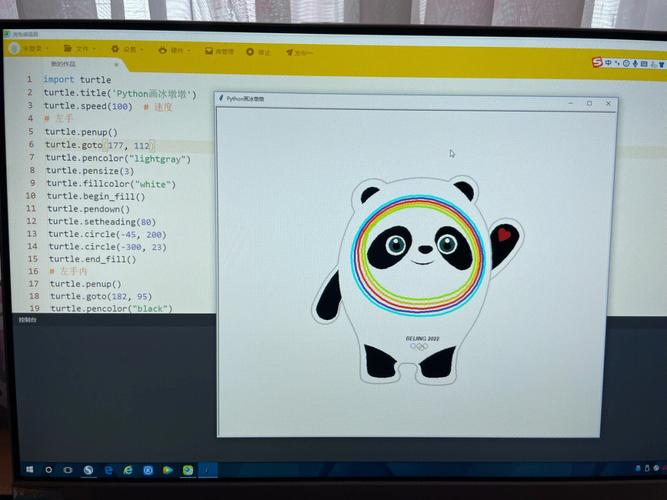Click the turtle.speed(100) code line
The image size is (667, 500).
click(x=88, y=106)
